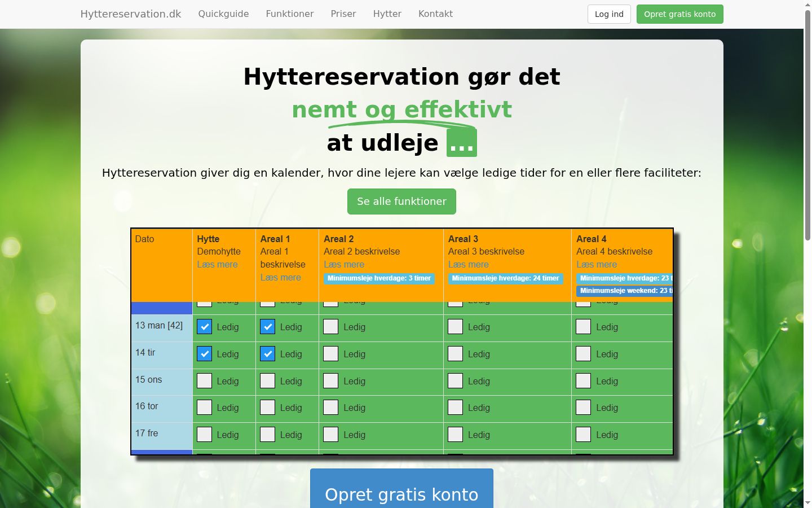Open Læs mere under Hytte Demohytte

tap(217, 264)
